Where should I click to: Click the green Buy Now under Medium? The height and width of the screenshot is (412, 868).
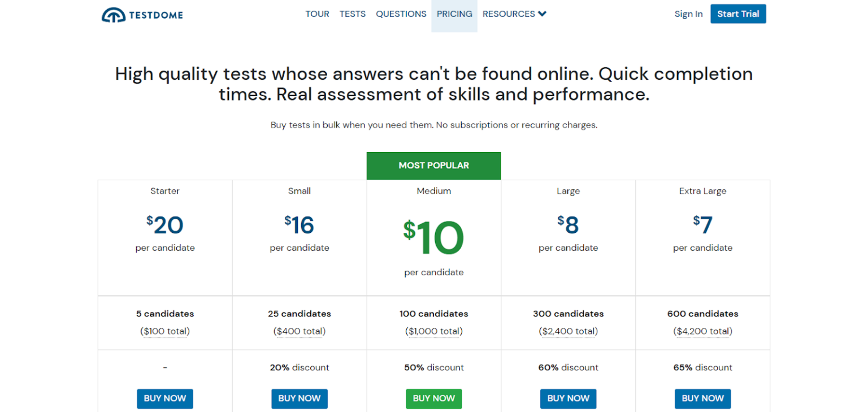click(433, 398)
